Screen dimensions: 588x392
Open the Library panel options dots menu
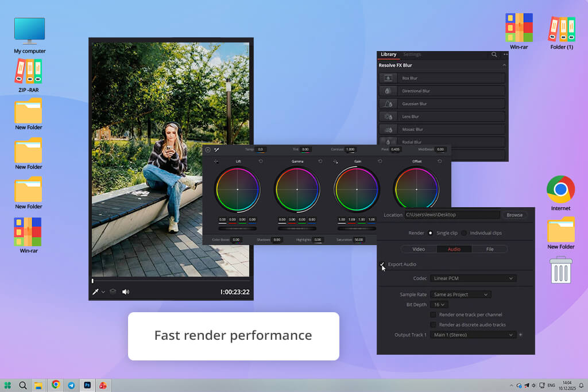505,55
